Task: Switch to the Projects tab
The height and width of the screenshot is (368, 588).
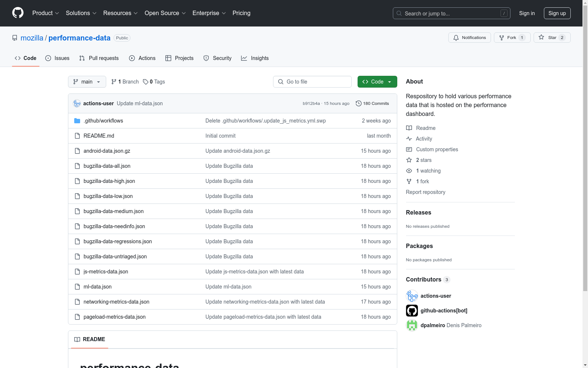Action: [179, 58]
